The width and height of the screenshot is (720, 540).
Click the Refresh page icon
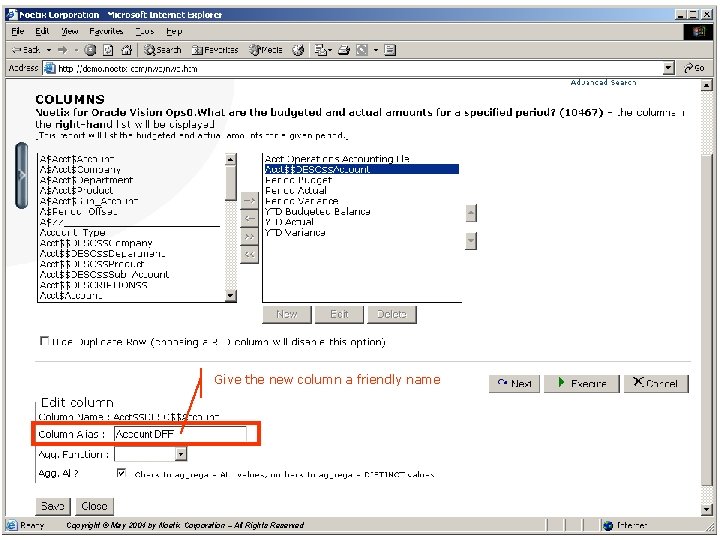(x=108, y=50)
